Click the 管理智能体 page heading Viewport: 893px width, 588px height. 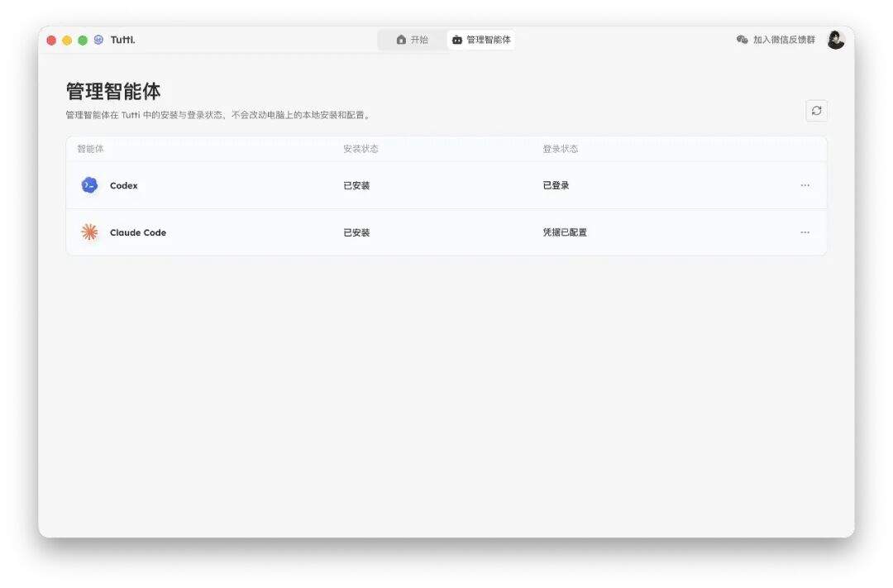click(113, 91)
